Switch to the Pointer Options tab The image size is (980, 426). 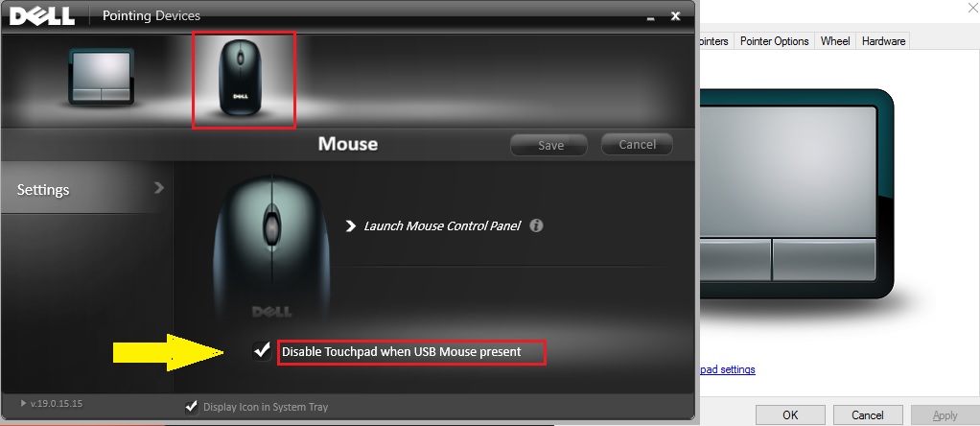[x=775, y=41]
